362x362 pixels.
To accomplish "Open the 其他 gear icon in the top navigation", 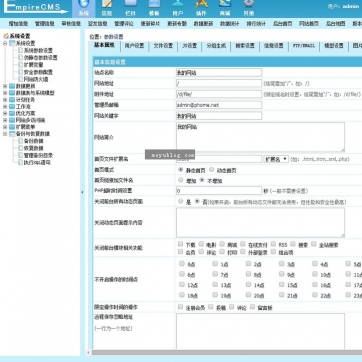I will (x=249, y=4).
